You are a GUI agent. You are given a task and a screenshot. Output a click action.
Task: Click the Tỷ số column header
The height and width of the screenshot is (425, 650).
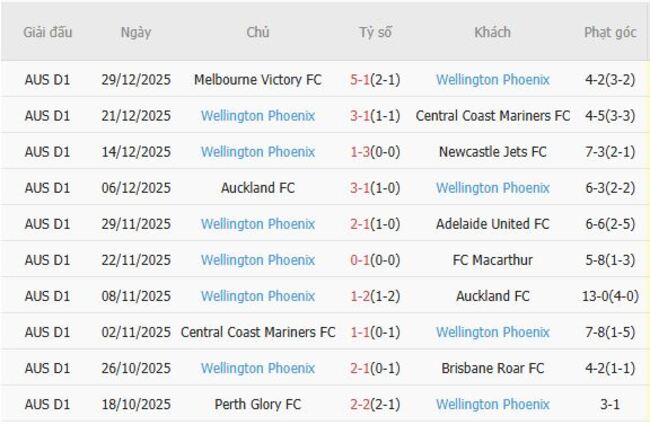pos(375,32)
